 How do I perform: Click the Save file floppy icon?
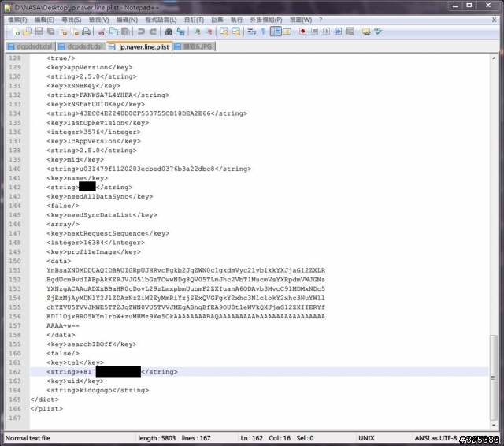(39, 32)
